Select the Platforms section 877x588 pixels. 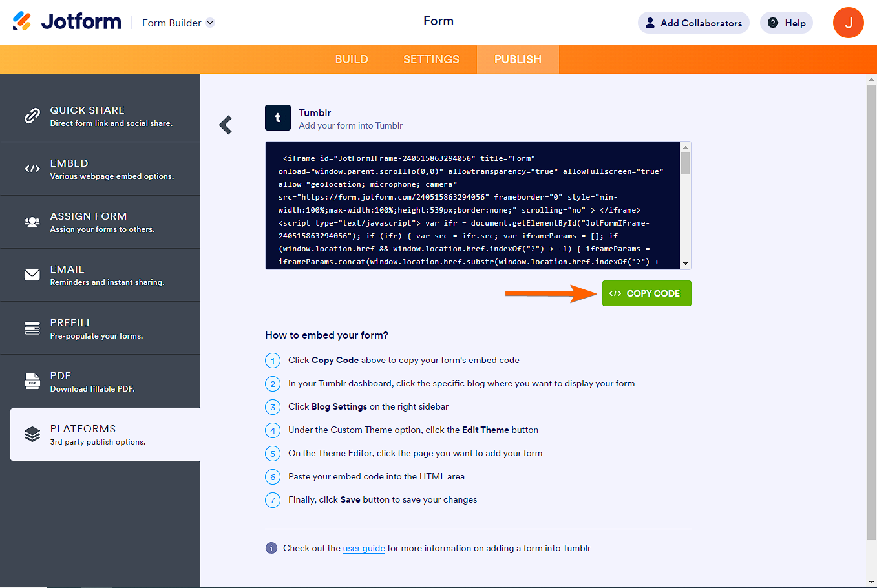point(105,434)
